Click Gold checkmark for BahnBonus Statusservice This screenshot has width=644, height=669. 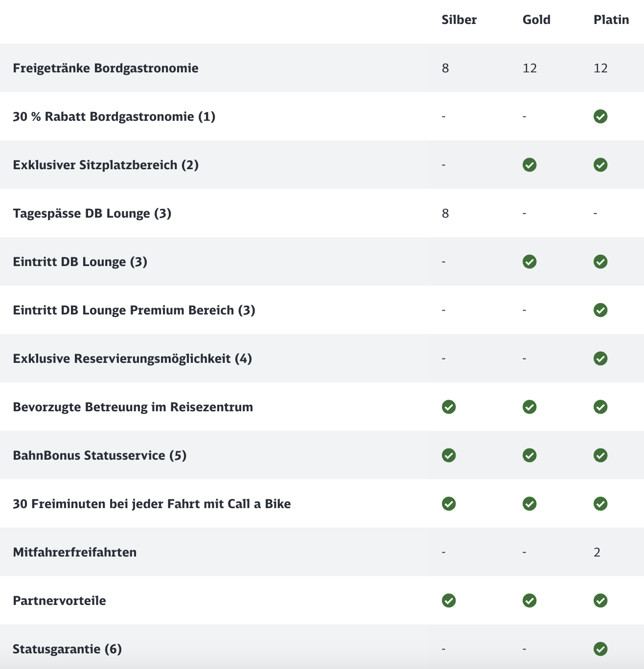529,455
